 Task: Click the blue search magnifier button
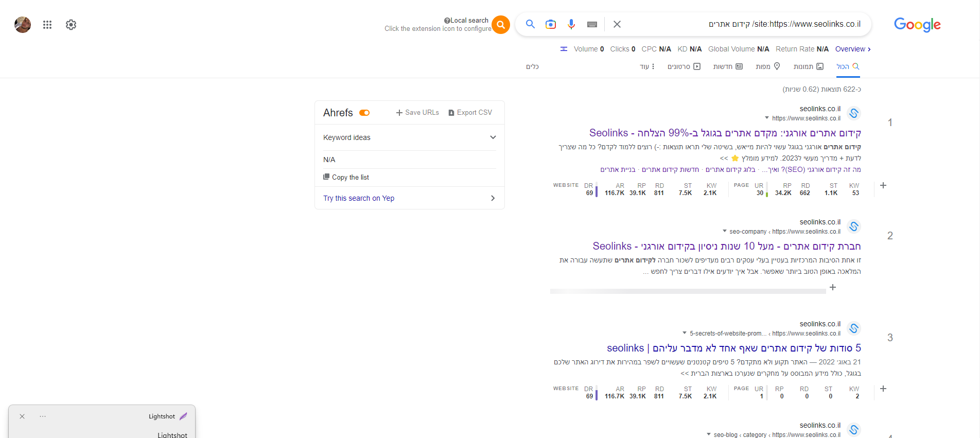pos(530,24)
